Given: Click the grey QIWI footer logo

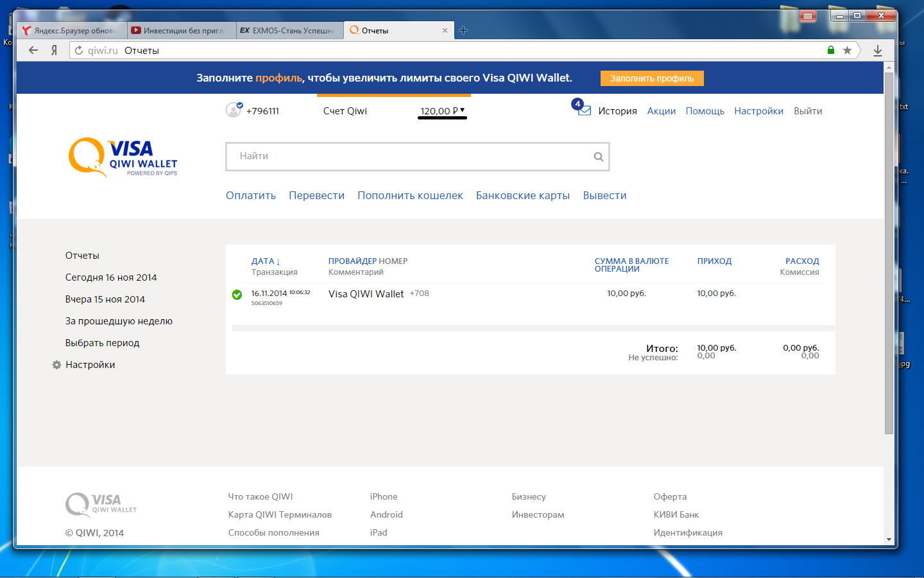Looking at the screenshot, I should [101, 504].
